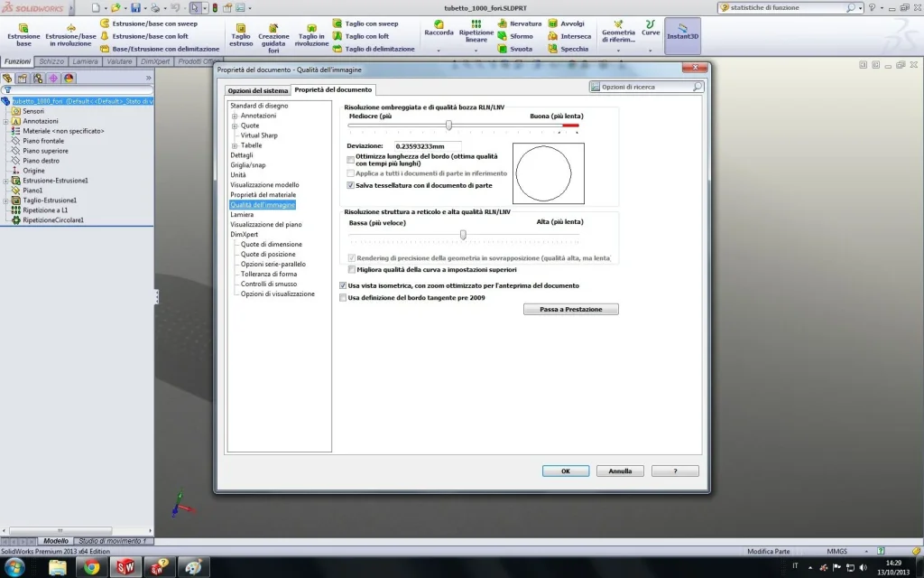Image resolution: width=924 pixels, height=578 pixels.
Task: Expand Estrusione-Estrusione1 feature node
Action: tap(6, 181)
